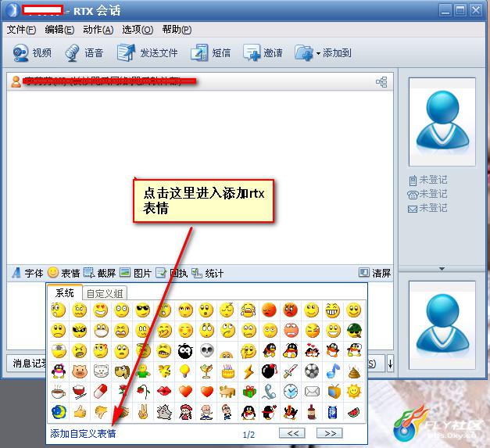Go to next emoticon page with >>
Viewport: 490px width, 448px height.
(330, 433)
